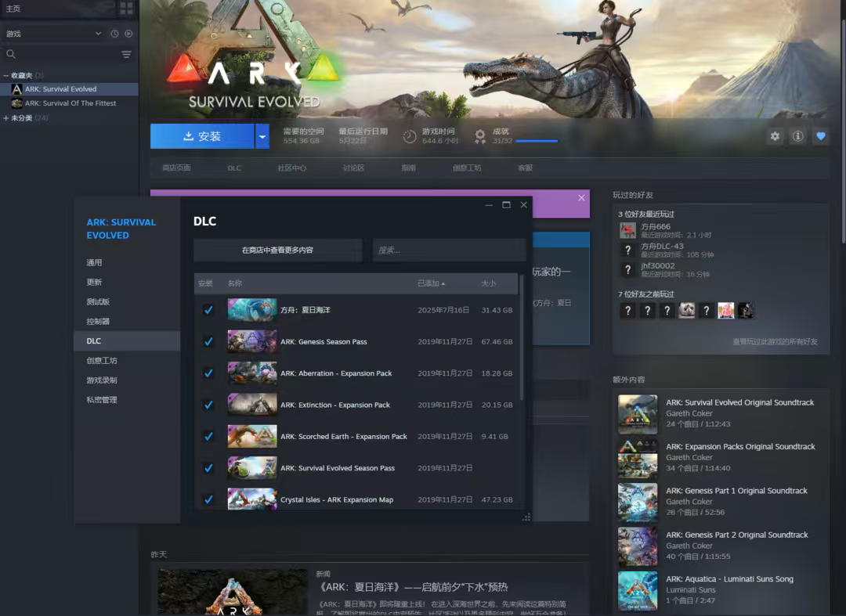Toggle the ARK: Scorched Earth install checkbox

208,437
